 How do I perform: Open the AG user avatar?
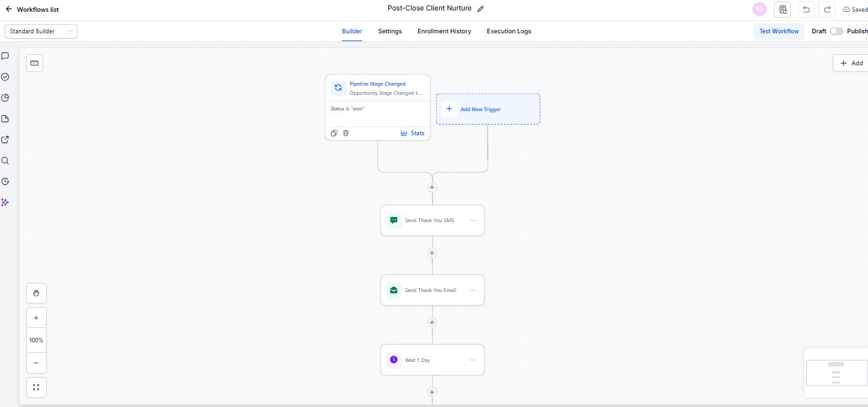[x=759, y=9]
